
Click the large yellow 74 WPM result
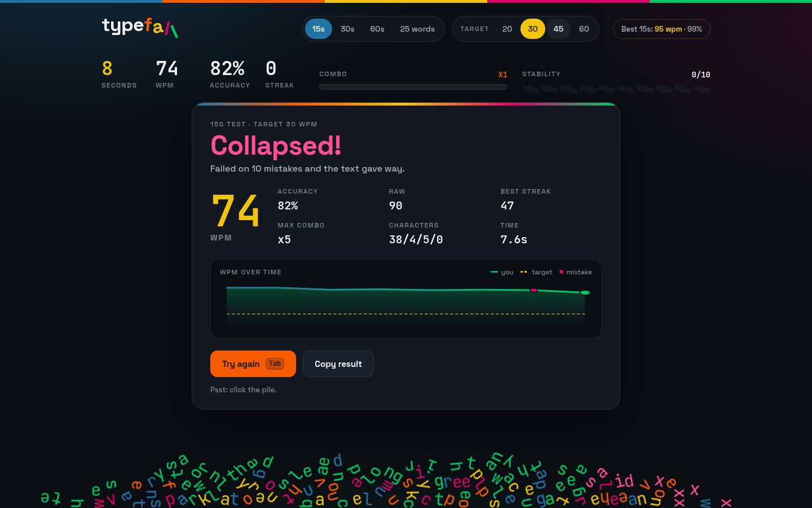tap(236, 211)
